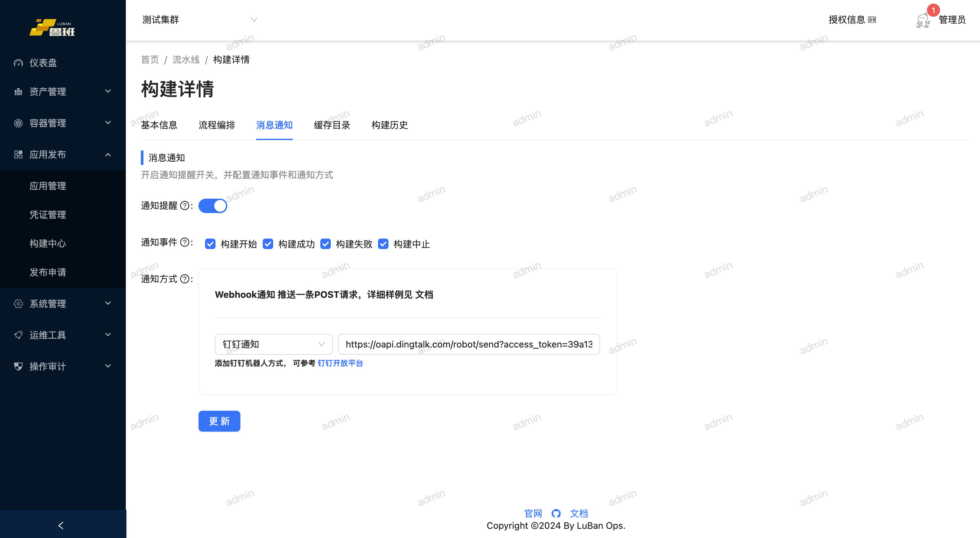980x538 pixels.
Task: Click the GitHub icon in the footer
Action: [x=556, y=513]
